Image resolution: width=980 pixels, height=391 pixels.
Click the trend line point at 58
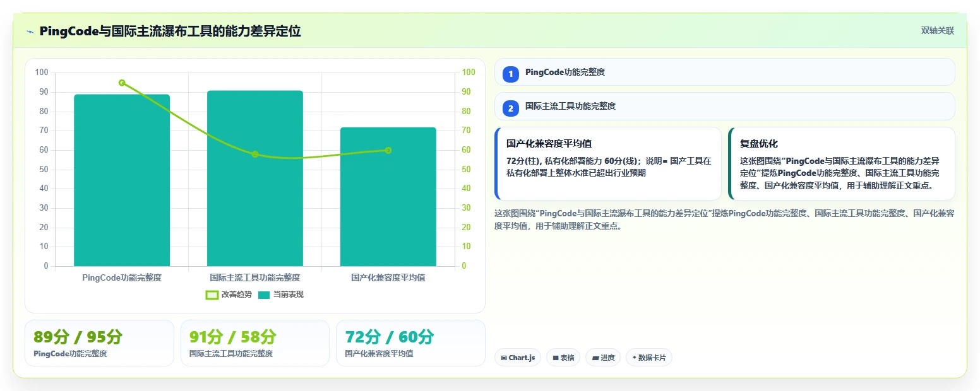[255, 154]
